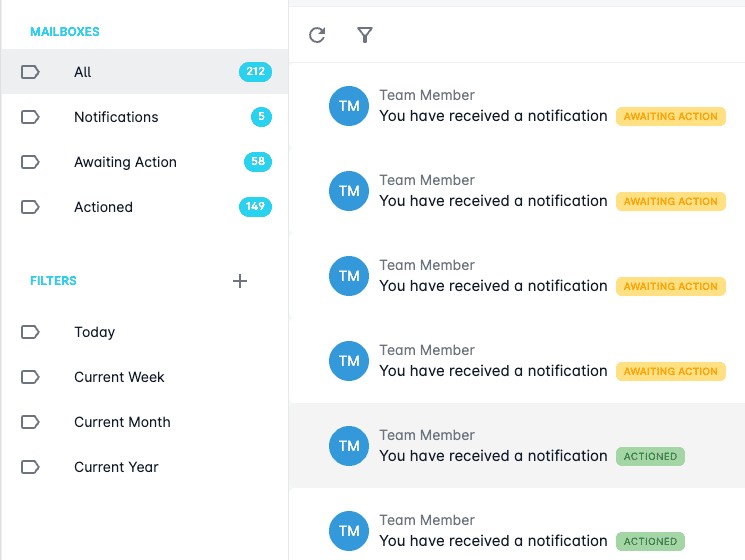
Task: Open the Actioned mailbox
Action: [145, 207]
